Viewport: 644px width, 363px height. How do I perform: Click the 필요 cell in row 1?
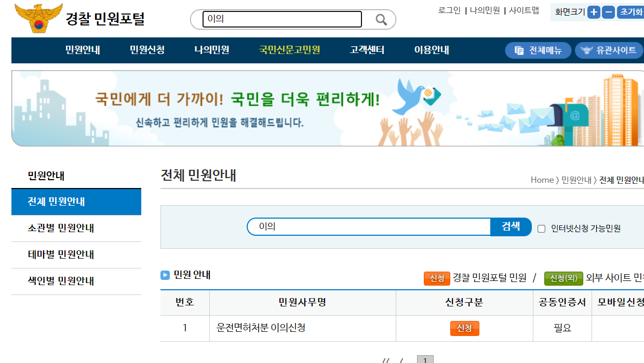(562, 328)
